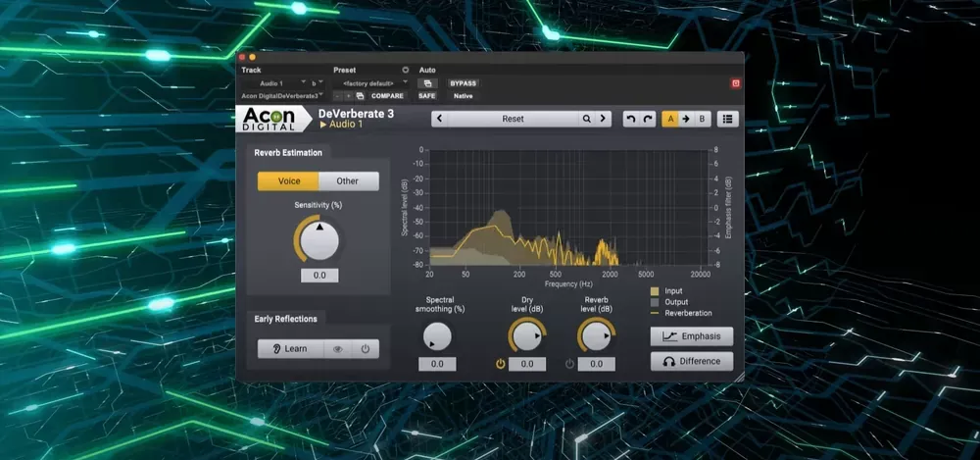The image size is (980, 460).
Task: Open the factory default preset dropdown
Action: click(x=370, y=83)
